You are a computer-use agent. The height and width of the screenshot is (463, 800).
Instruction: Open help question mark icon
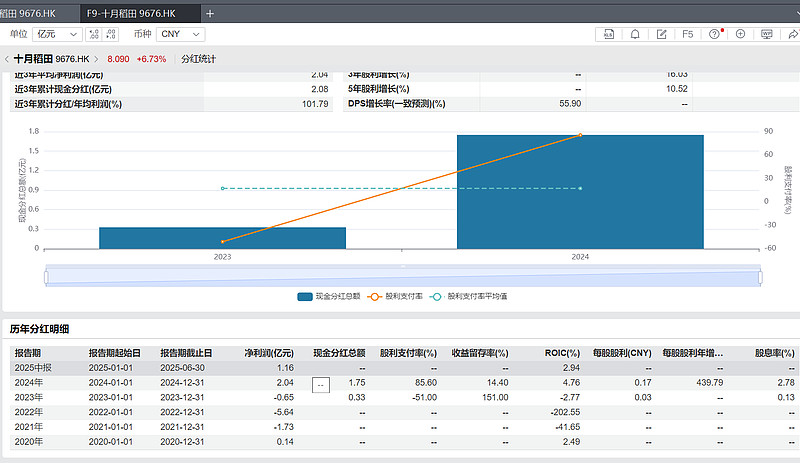coord(715,34)
